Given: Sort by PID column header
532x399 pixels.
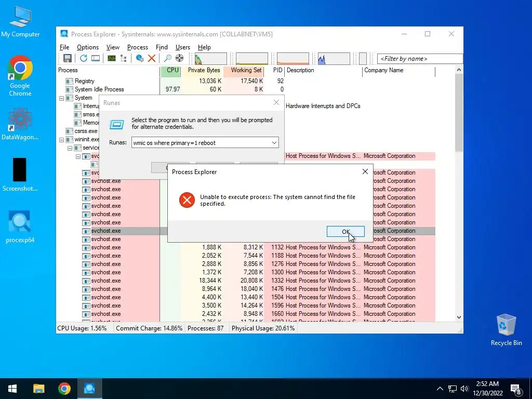Looking at the screenshot, I should coord(274,70).
